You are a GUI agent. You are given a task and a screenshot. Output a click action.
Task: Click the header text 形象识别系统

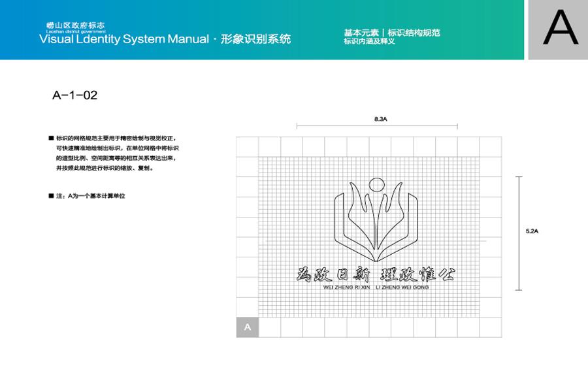255,39
